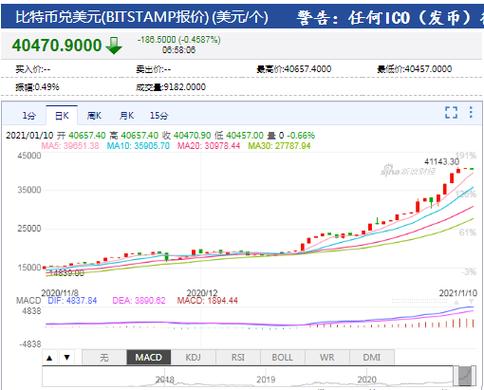Click the 最低价 40457.0000 value

click(x=414, y=69)
